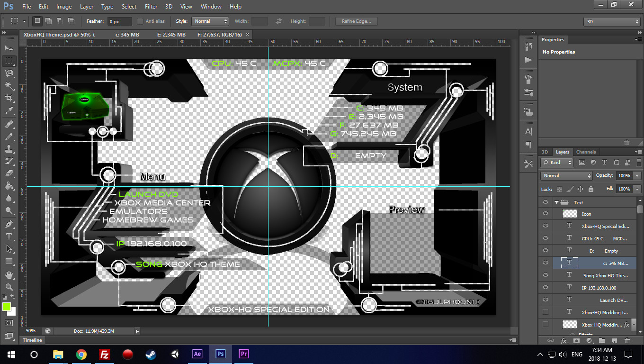Open the marquee Style dropdown
The image size is (644, 364).
click(x=210, y=21)
